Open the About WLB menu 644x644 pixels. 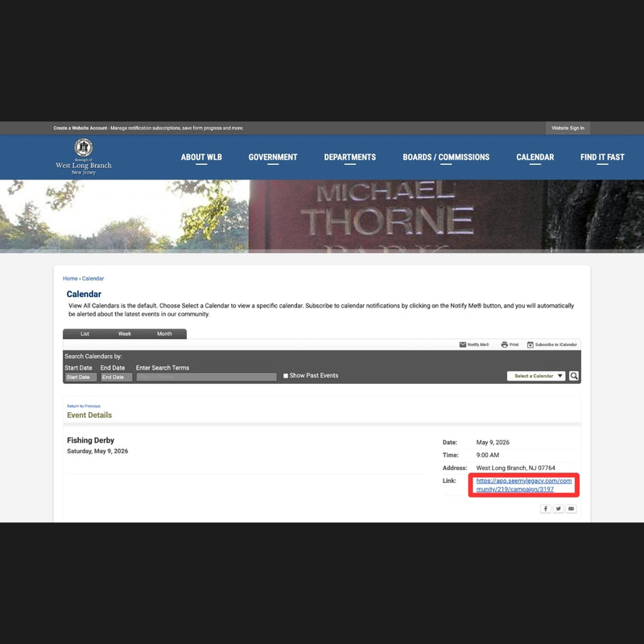(201, 157)
